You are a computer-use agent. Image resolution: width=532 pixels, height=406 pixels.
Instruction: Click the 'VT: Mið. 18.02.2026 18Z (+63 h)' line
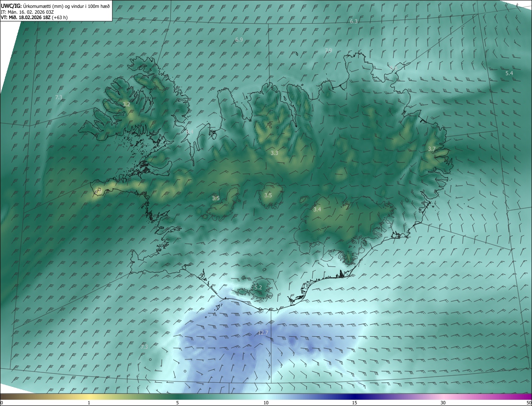coord(34,17)
